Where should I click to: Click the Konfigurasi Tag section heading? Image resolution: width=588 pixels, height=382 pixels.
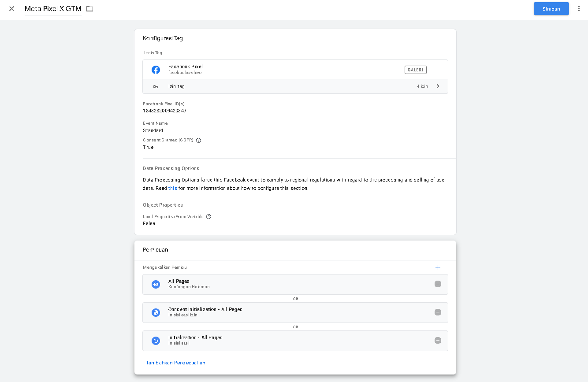click(163, 38)
